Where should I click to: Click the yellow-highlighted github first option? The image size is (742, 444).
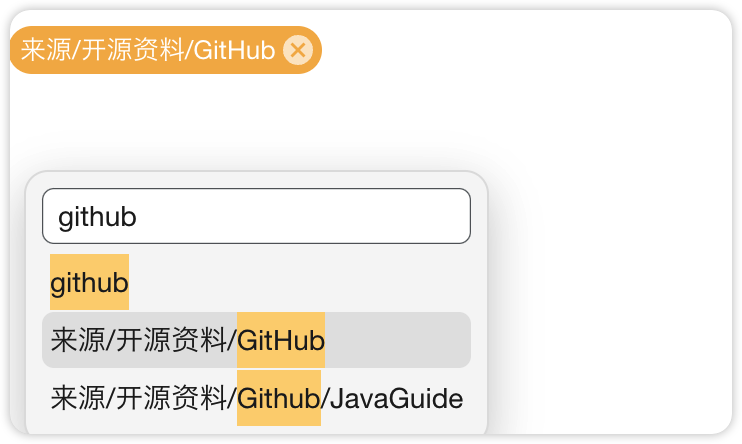(x=89, y=283)
